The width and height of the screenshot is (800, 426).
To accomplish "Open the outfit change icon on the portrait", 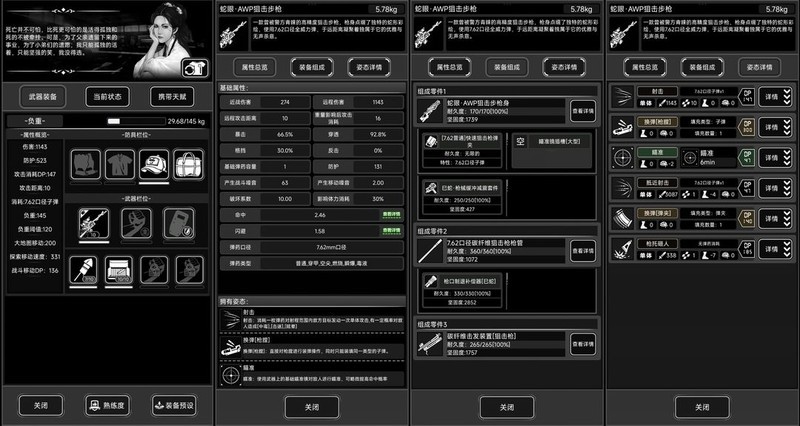I will (195, 69).
